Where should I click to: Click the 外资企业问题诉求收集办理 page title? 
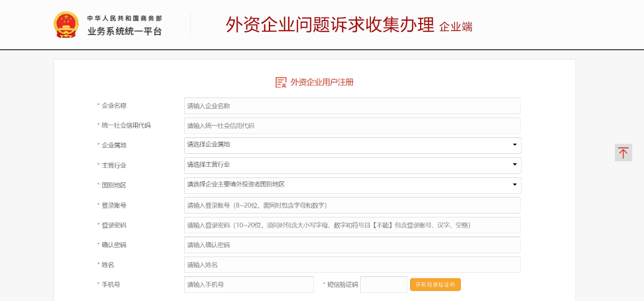(x=330, y=25)
